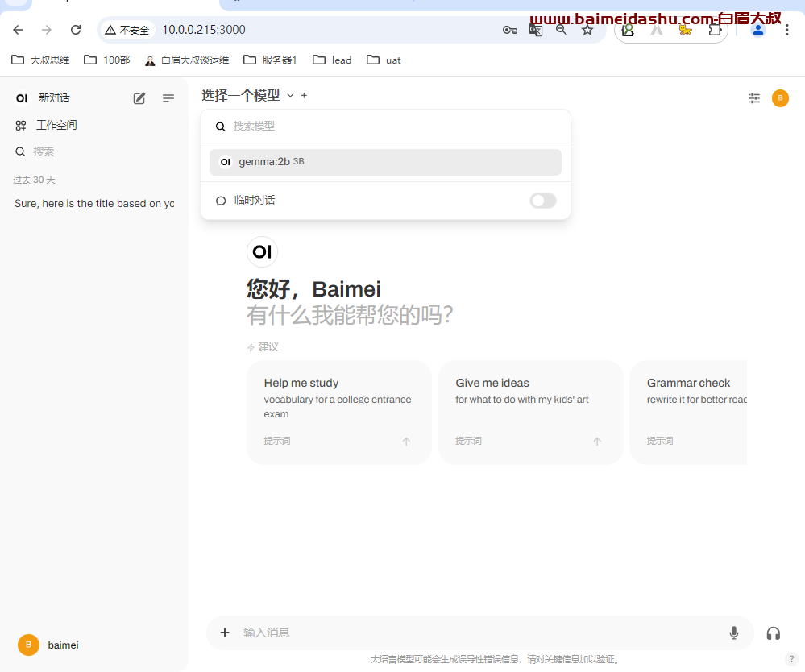
Task: Bookmark this page with the star icon
Action: click(x=587, y=31)
